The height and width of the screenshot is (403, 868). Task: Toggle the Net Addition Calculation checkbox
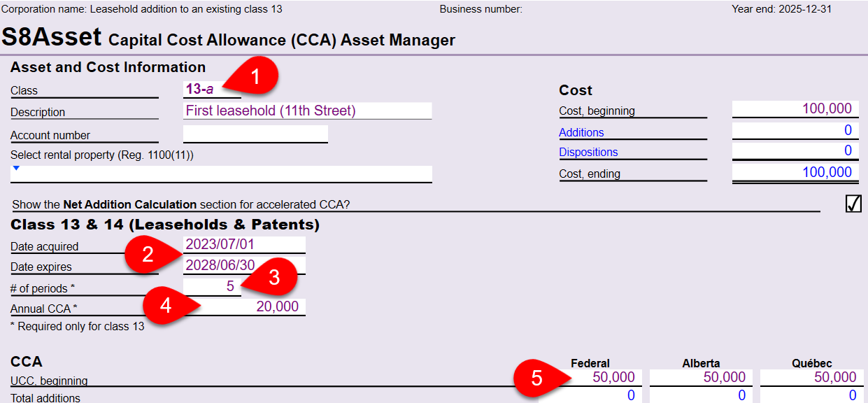coord(853,204)
